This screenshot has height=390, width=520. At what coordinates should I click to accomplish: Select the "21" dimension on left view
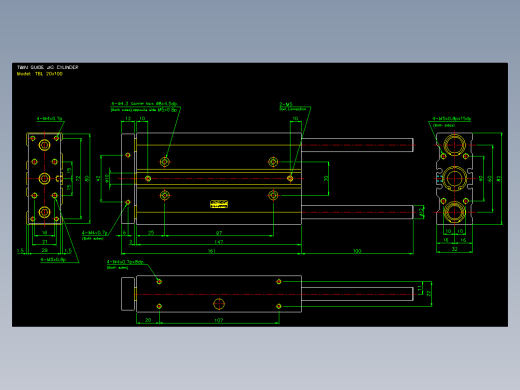tap(45, 242)
